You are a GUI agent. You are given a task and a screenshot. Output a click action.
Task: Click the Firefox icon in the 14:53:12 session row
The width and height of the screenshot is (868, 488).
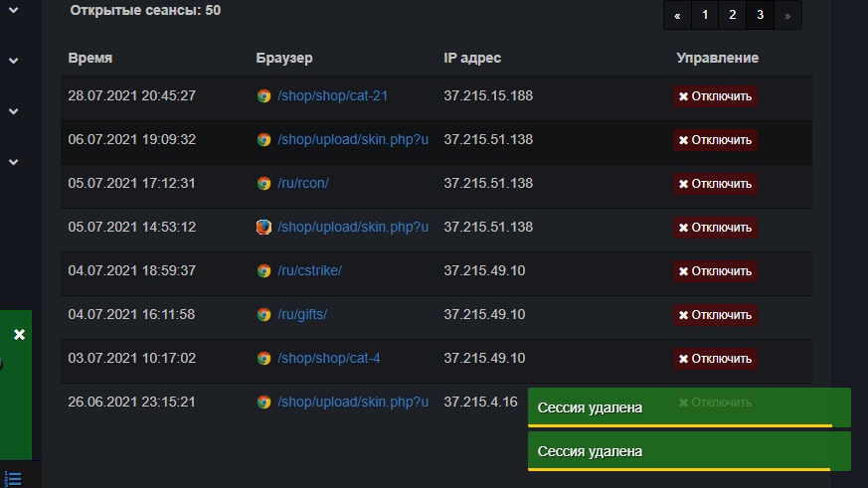[263, 228]
